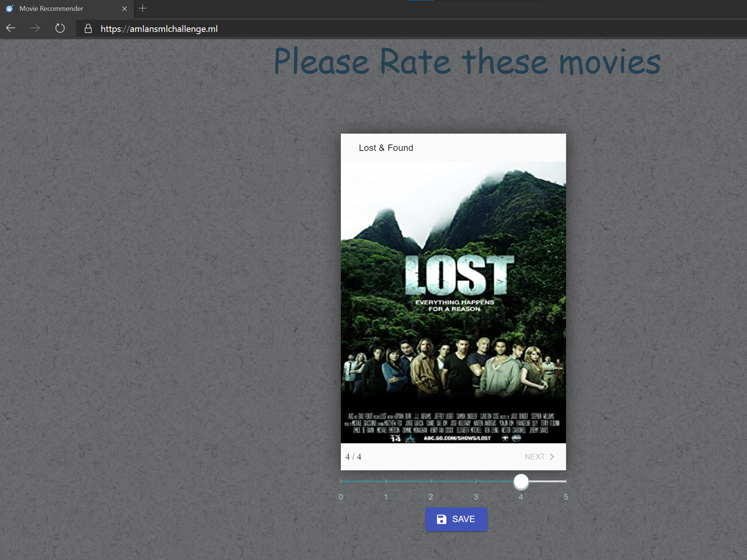Click the NEXT button

tap(539, 457)
